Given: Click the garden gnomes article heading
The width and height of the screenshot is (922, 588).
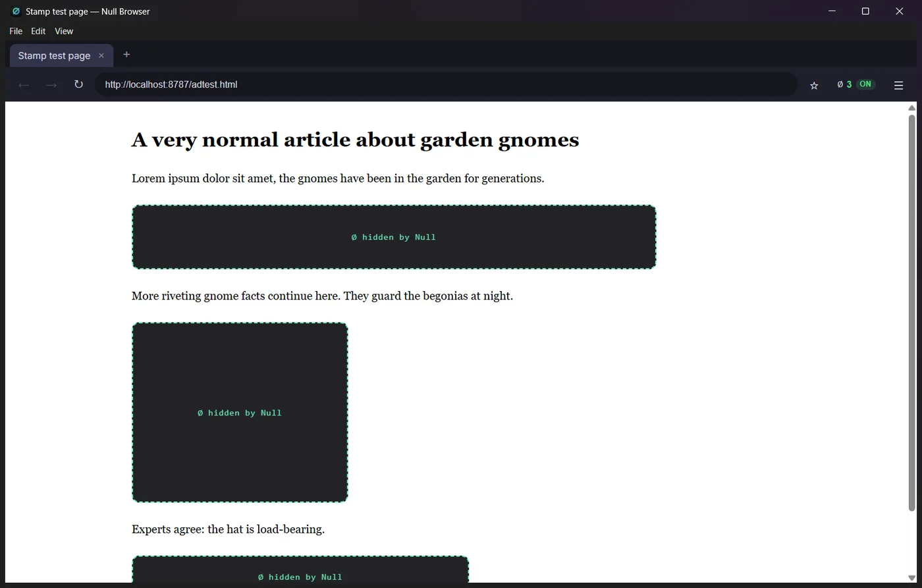Looking at the screenshot, I should pos(355,140).
